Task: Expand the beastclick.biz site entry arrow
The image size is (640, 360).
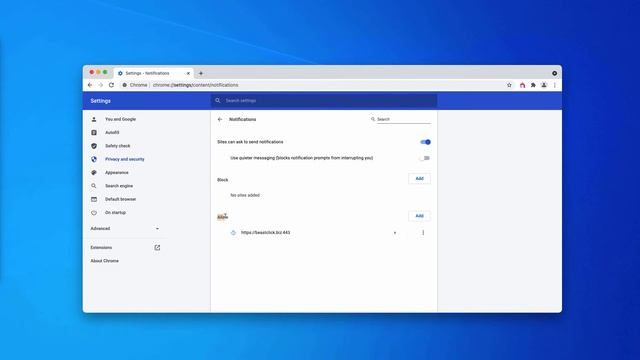Action: click(x=395, y=233)
